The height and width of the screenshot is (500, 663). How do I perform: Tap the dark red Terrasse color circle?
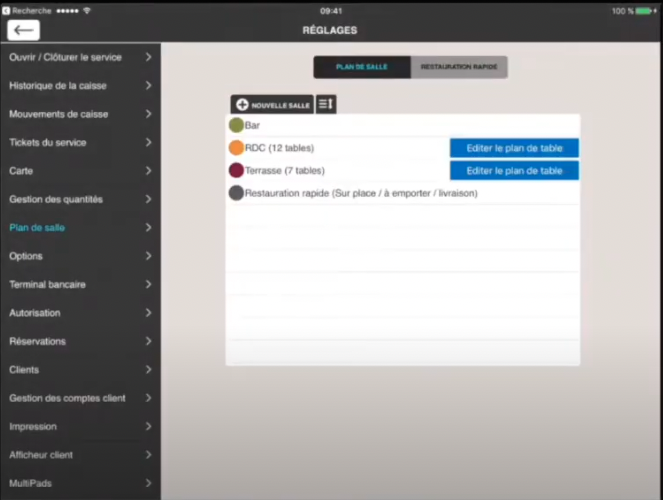pos(236,170)
